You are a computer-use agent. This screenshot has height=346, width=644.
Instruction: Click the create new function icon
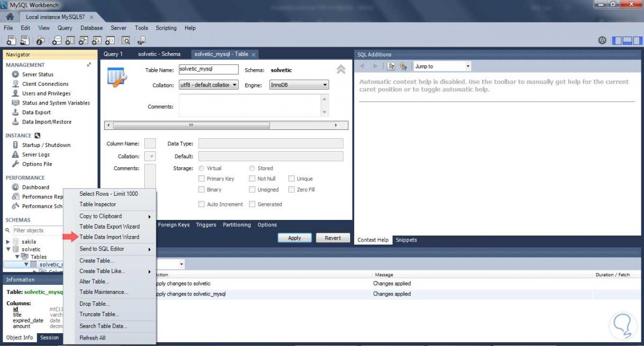pos(111,40)
